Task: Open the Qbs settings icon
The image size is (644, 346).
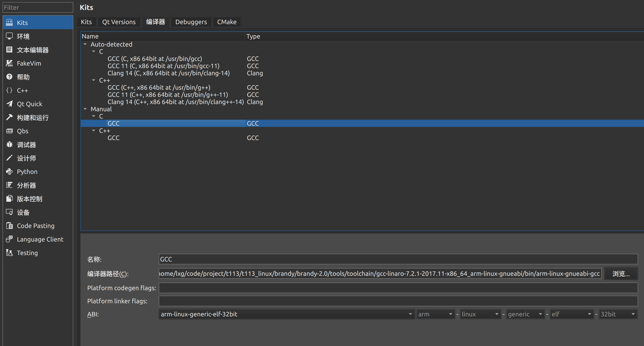Action: tap(9, 131)
